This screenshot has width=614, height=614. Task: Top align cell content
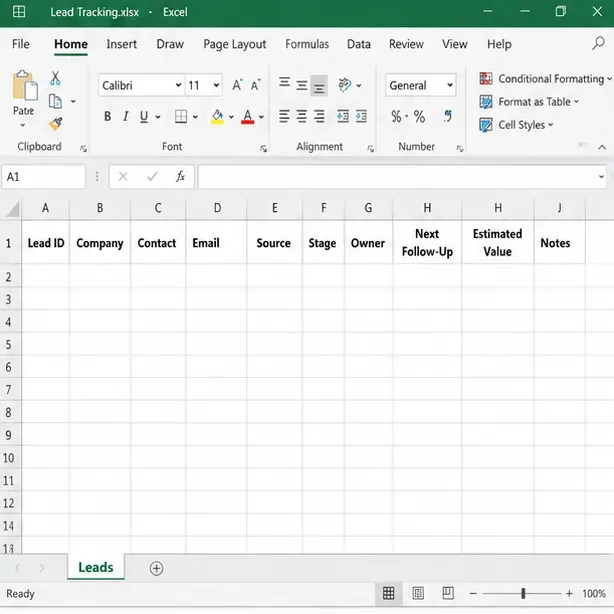tap(284, 82)
